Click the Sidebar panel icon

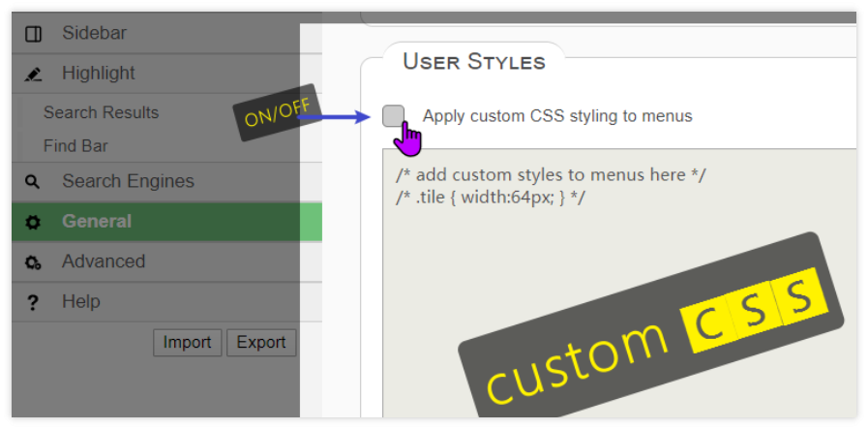[x=33, y=34]
